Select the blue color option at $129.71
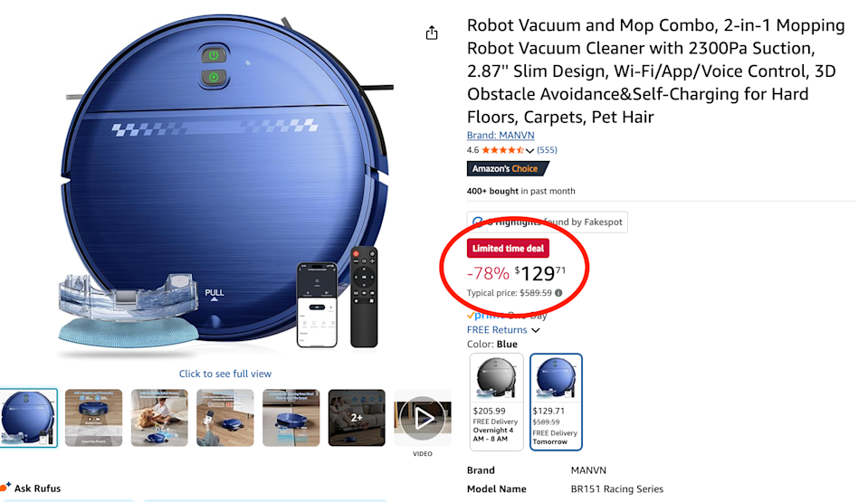868x502 pixels. point(555,401)
